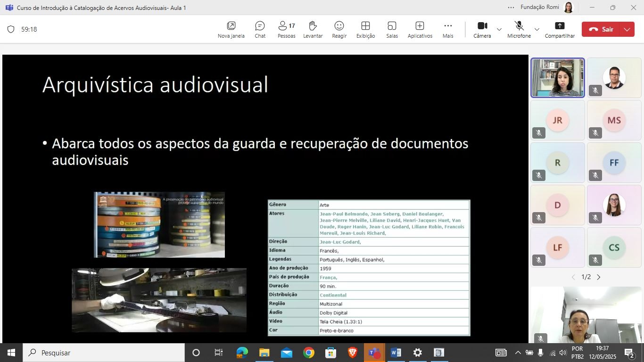Raise hand with Levantar button
The height and width of the screenshot is (362, 644).
313,29
